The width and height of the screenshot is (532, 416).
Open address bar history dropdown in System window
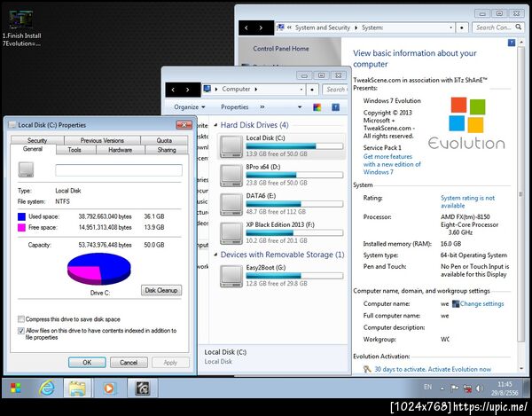click(x=451, y=27)
